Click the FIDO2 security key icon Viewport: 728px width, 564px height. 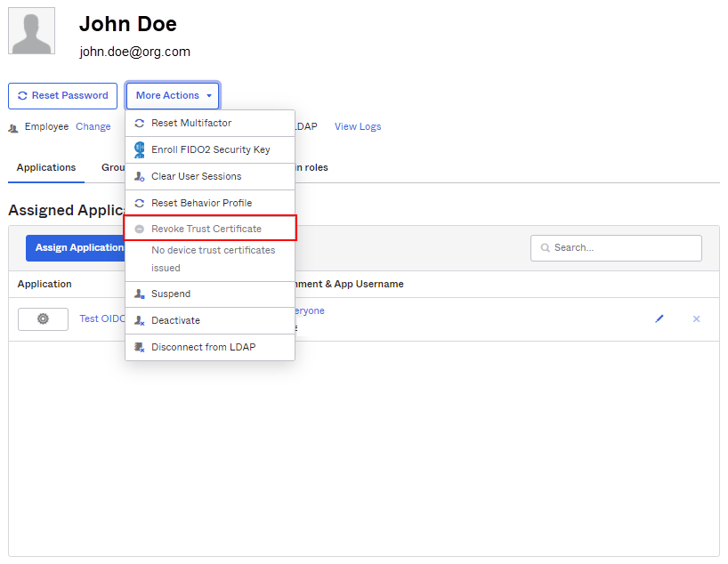(x=139, y=149)
